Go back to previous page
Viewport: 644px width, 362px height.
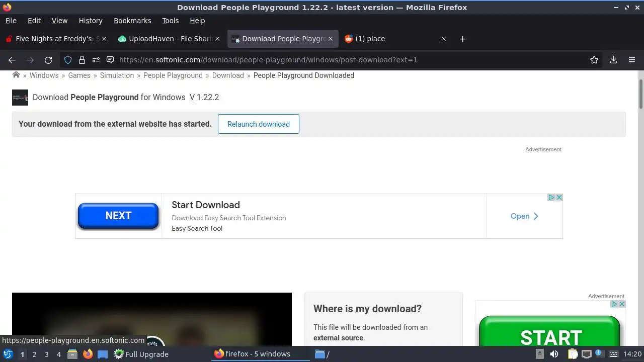12,60
